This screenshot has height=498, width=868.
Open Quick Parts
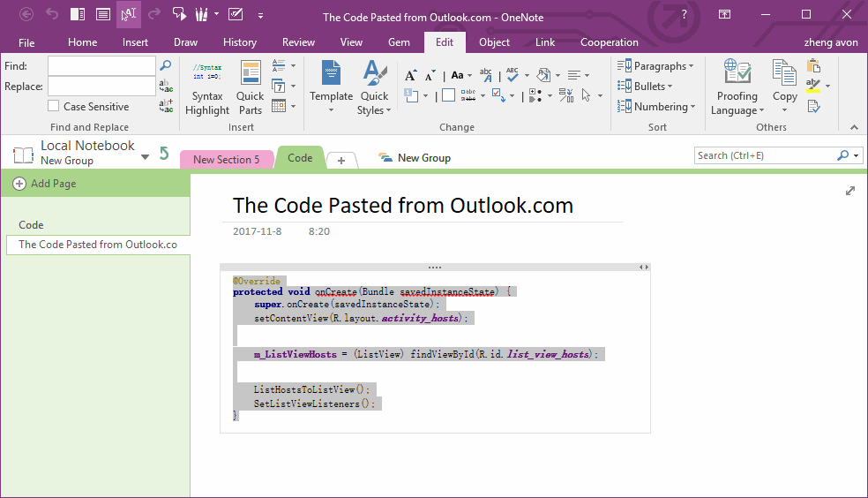pos(251,88)
